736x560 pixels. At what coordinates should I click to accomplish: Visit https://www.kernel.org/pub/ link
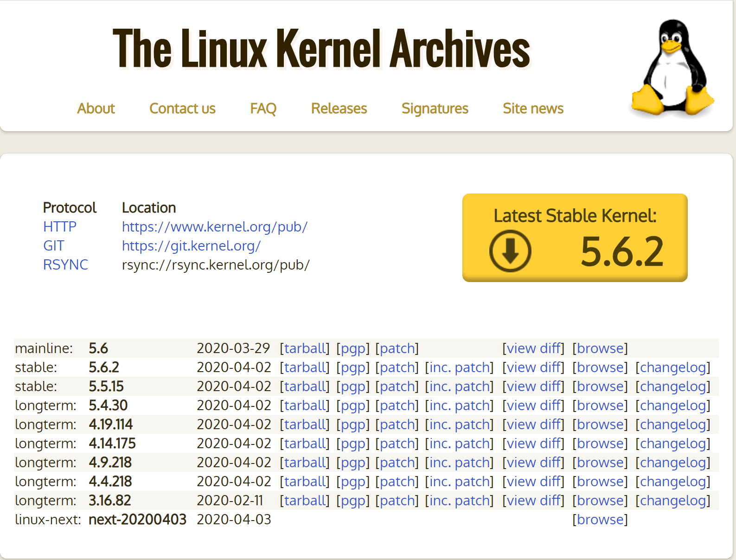pyautogui.click(x=215, y=226)
